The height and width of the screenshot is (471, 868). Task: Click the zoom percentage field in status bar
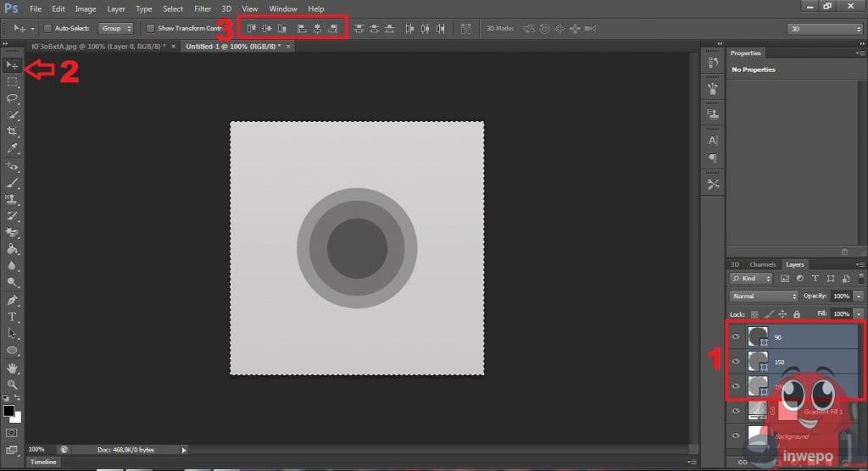(37, 449)
